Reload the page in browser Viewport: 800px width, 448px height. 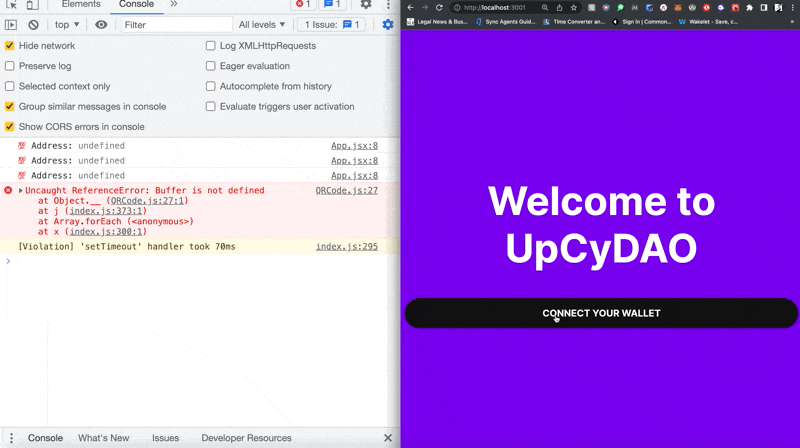438,7
